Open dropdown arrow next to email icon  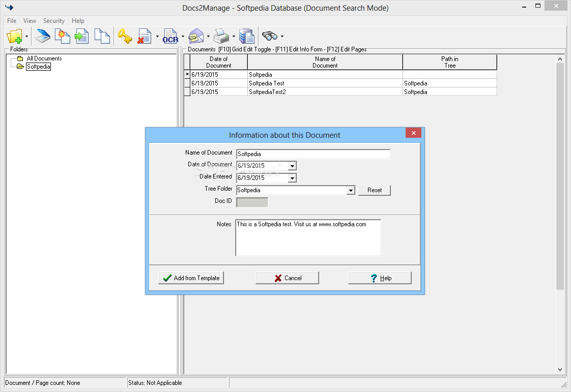(208, 37)
